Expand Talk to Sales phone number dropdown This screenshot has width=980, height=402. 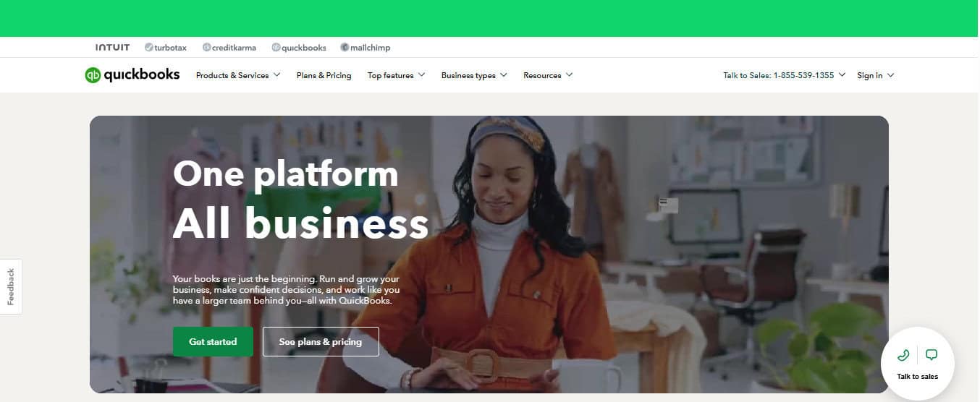pos(785,75)
